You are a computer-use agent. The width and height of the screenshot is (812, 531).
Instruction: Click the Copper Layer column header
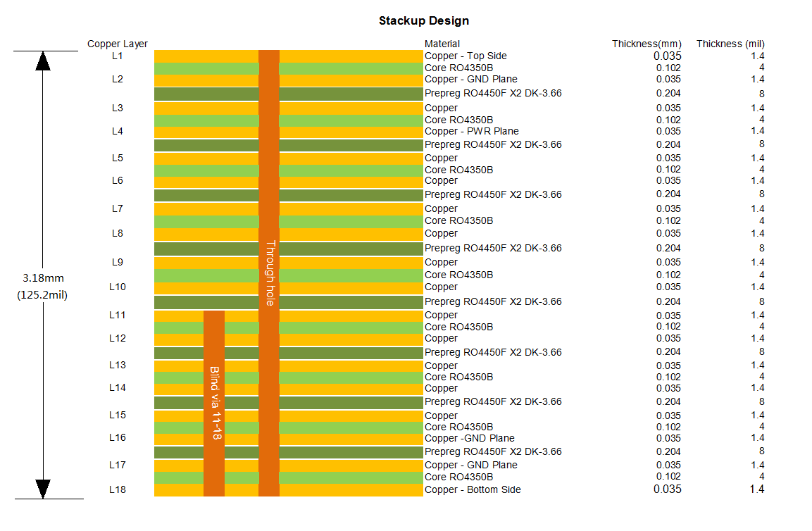click(x=118, y=44)
